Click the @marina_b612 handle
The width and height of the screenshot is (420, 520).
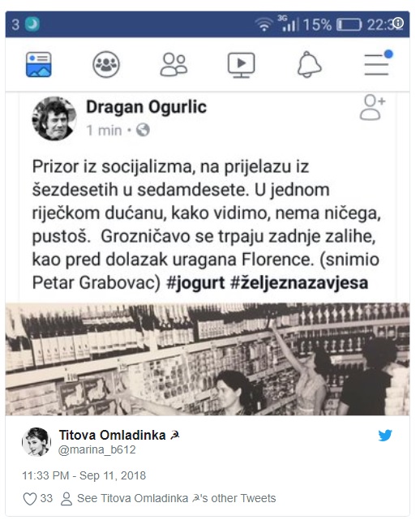(96, 449)
